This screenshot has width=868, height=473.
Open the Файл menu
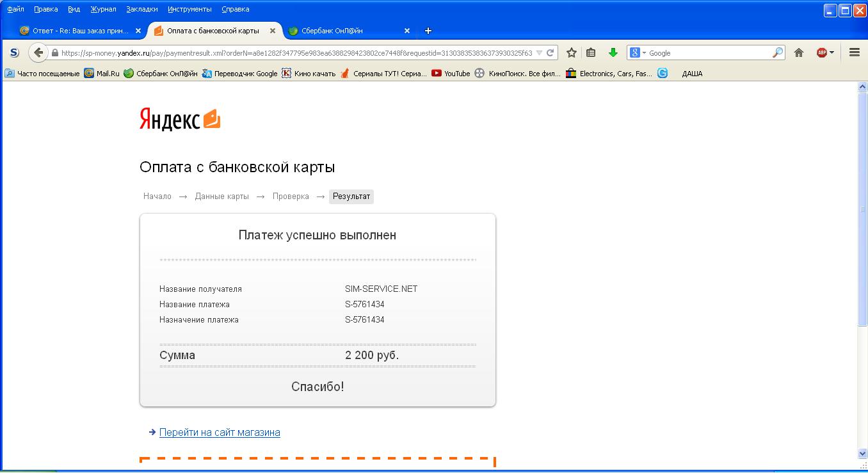point(15,9)
